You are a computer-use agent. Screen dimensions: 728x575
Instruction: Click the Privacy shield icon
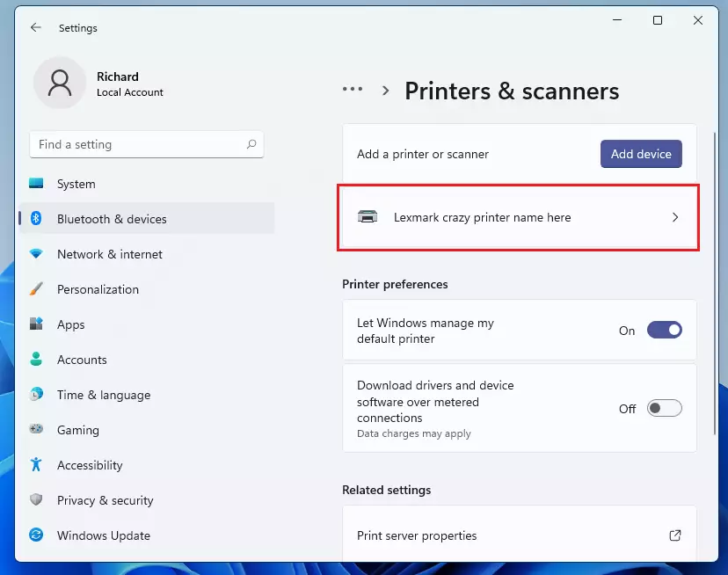(x=36, y=499)
